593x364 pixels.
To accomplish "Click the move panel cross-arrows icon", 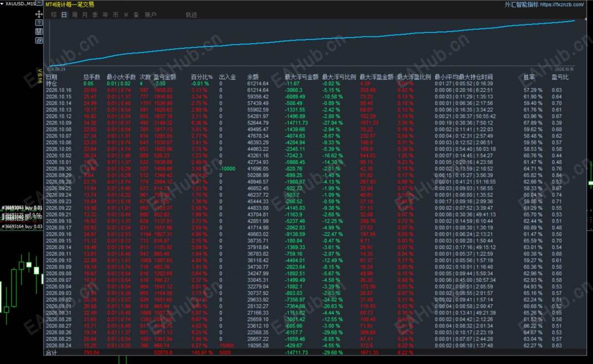I will [x=39, y=15].
